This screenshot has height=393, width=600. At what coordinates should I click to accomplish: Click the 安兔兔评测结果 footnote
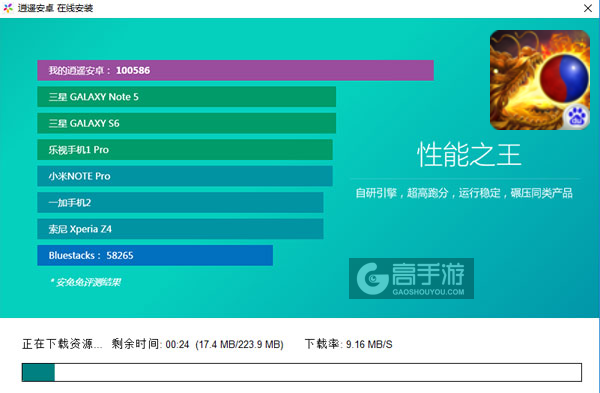coord(86,282)
